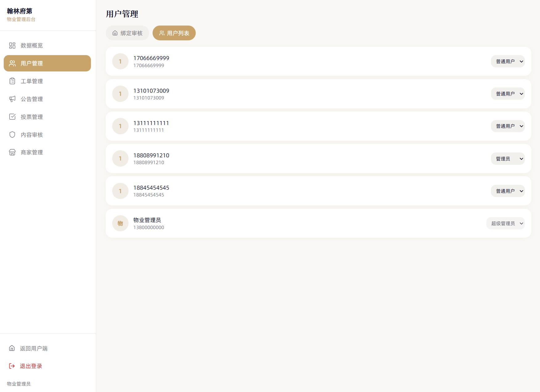This screenshot has height=392, width=540.
Task: Click avatar of user 18808991210
Action: click(120, 158)
